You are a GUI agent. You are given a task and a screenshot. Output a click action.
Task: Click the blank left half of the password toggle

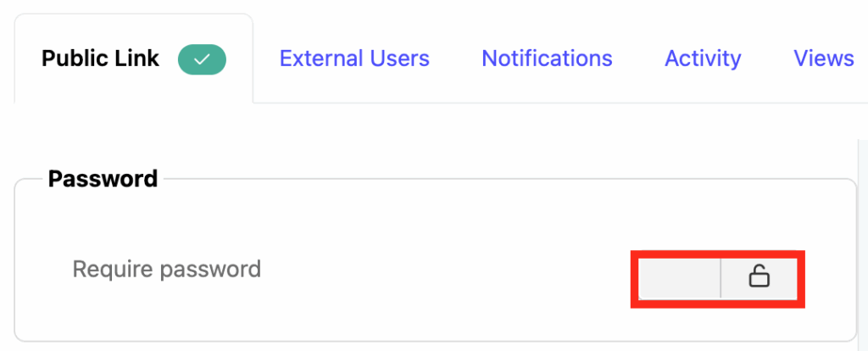pos(679,276)
